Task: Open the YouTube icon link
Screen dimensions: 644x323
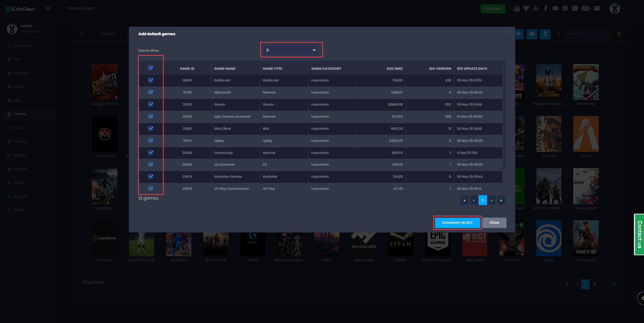Action: [x=555, y=8]
